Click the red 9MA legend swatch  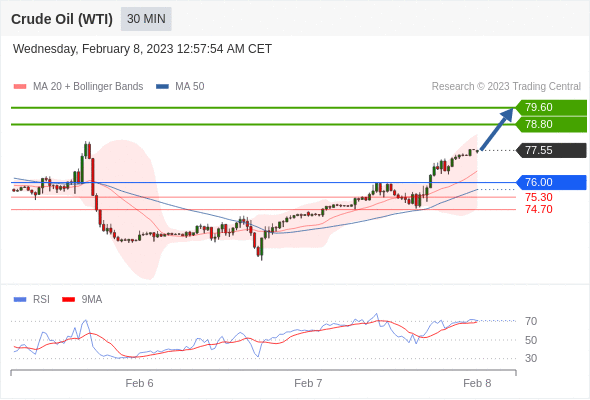(68, 300)
